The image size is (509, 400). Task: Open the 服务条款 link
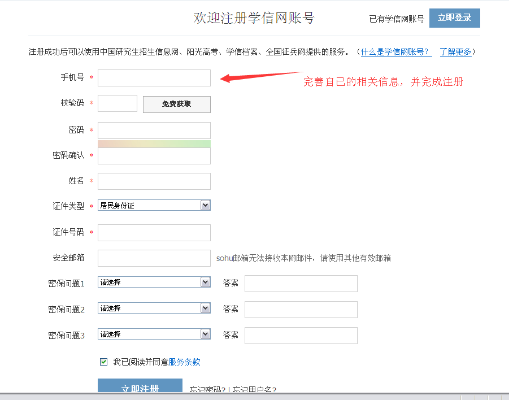[184, 362]
